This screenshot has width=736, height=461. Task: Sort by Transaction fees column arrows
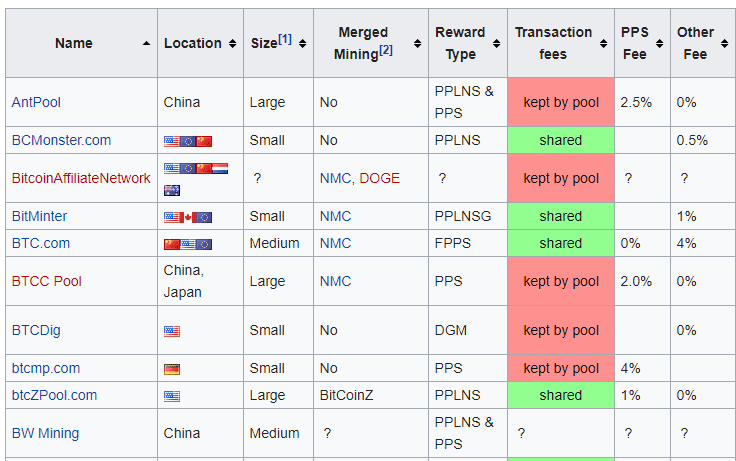tap(604, 44)
